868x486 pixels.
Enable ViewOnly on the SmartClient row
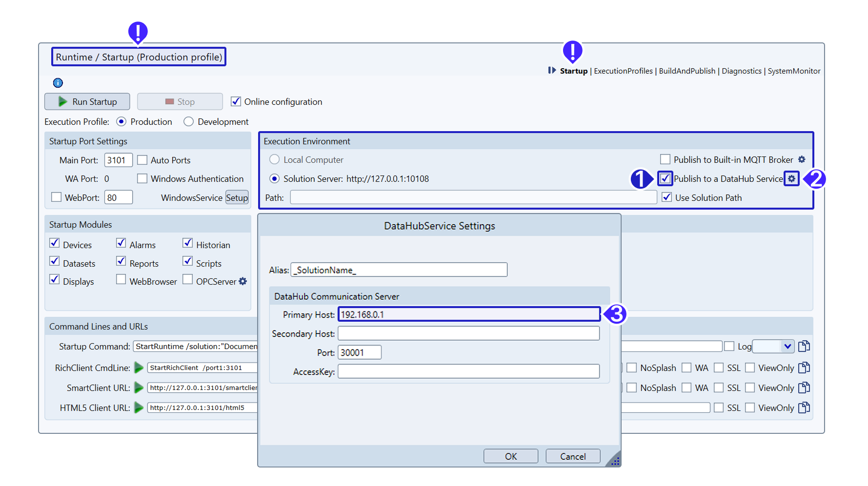pos(750,388)
